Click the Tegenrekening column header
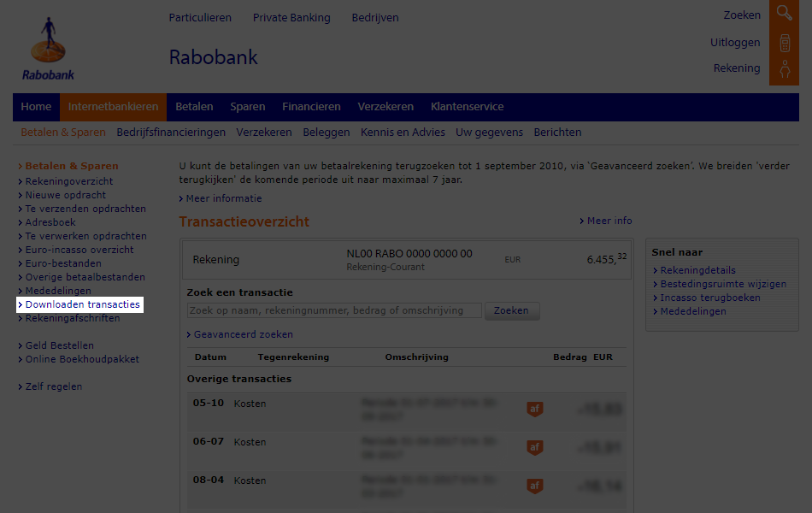Viewport: 812px width, 513px height. coord(293,357)
